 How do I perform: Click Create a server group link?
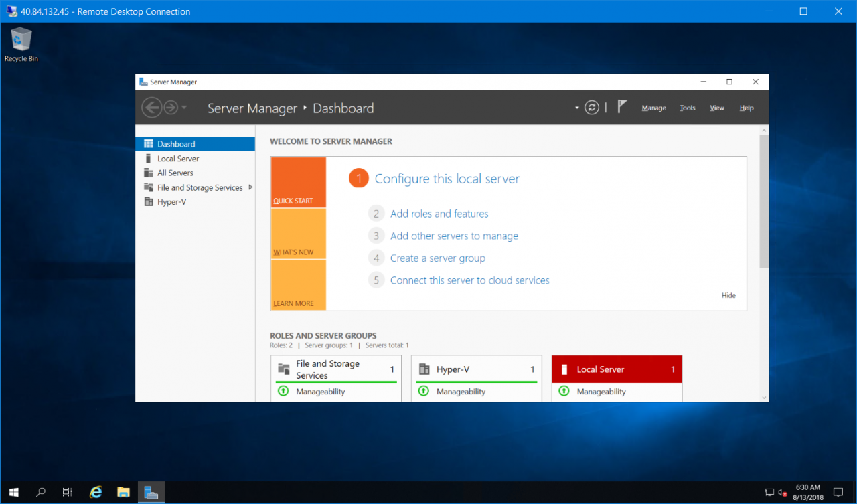438,258
